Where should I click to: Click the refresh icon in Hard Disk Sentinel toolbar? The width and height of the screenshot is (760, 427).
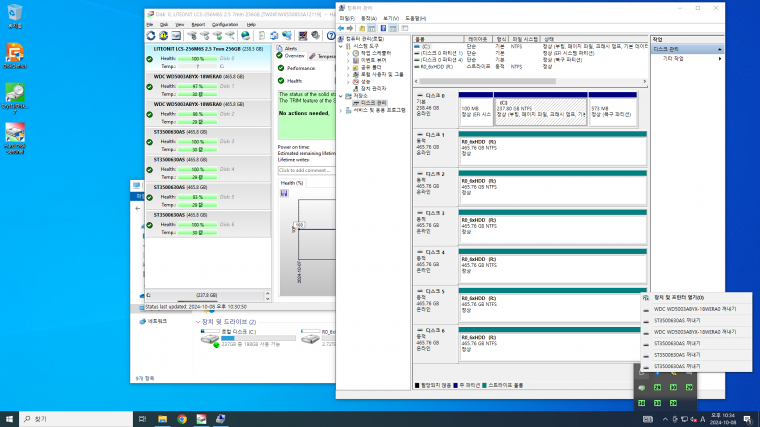tap(151, 36)
